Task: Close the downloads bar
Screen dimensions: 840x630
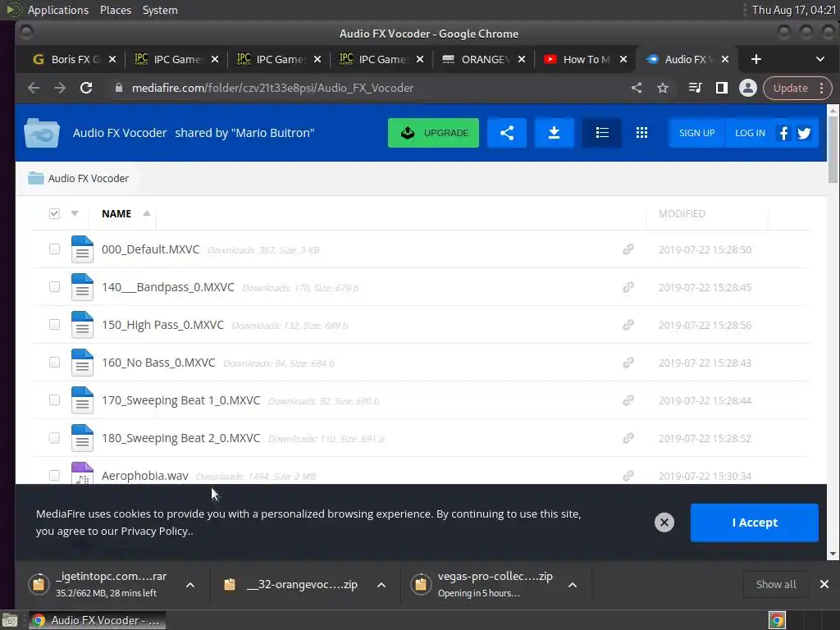Action: click(x=824, y=584)
